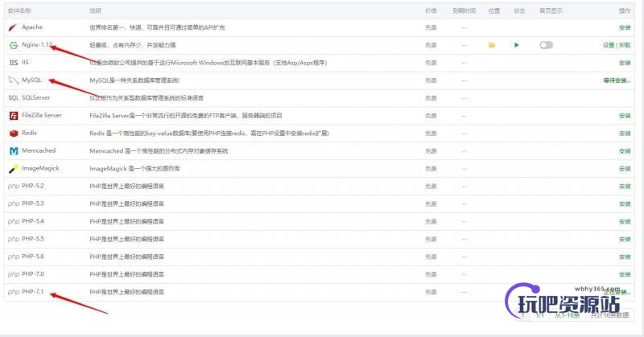644x337 pixels.
Task: Select the FileZilla Server name text
Action: (42, 115)
